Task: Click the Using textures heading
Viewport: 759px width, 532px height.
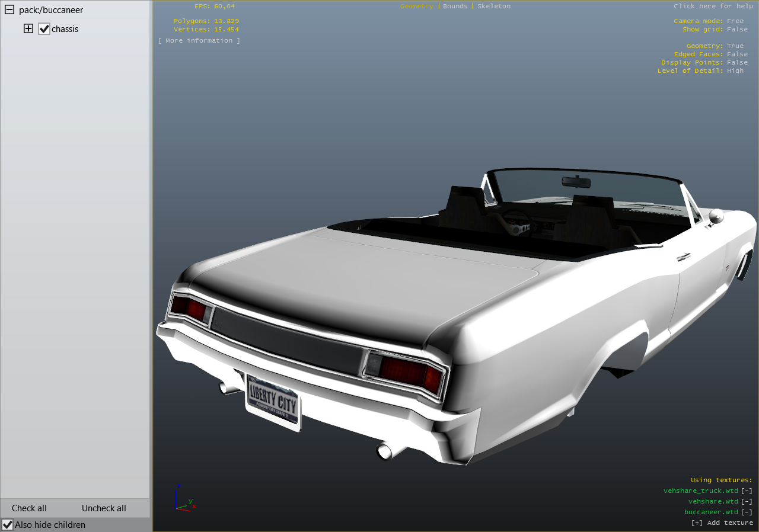Action: point(722,480)
